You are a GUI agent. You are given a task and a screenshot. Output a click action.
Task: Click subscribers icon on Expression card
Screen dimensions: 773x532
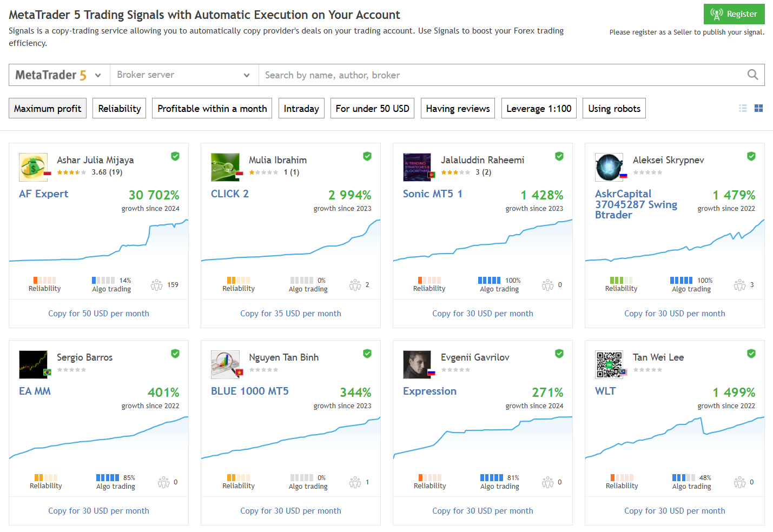click(547, 482)
